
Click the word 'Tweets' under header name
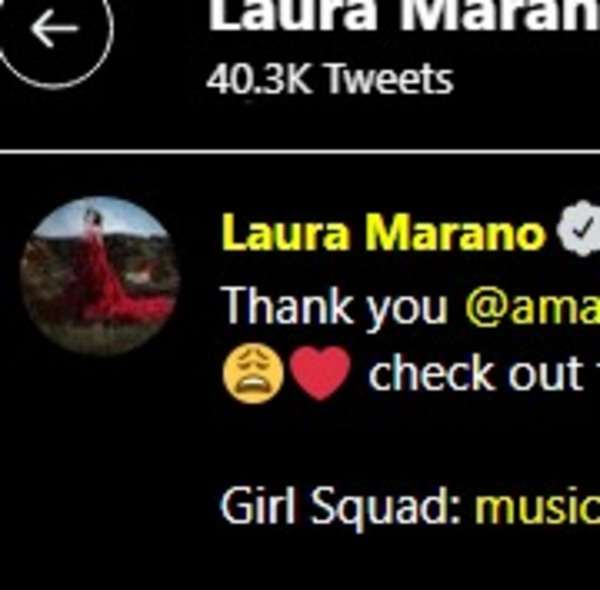pyautogui.click(x=390, y=80)
